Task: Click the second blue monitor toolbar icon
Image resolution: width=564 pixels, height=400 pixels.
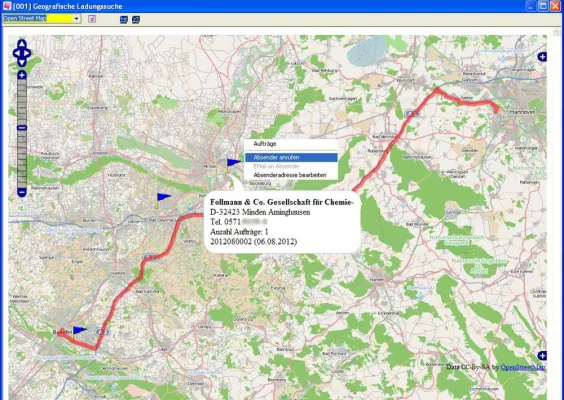Action: 136,19
